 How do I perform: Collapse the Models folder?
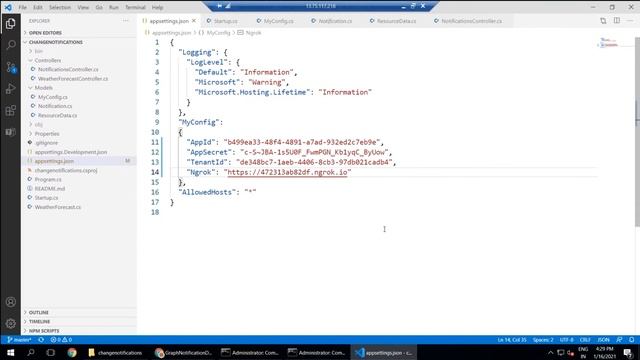tap(43, 88)
